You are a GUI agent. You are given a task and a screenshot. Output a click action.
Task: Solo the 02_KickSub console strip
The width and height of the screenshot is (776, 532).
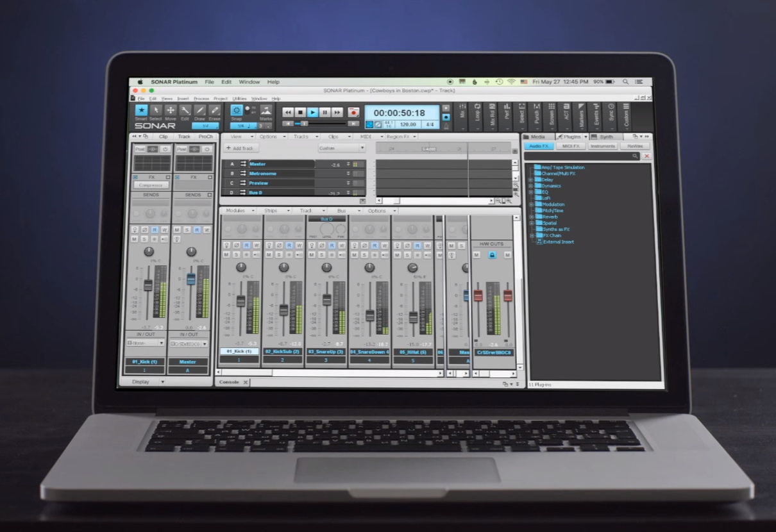click(278, 254)
